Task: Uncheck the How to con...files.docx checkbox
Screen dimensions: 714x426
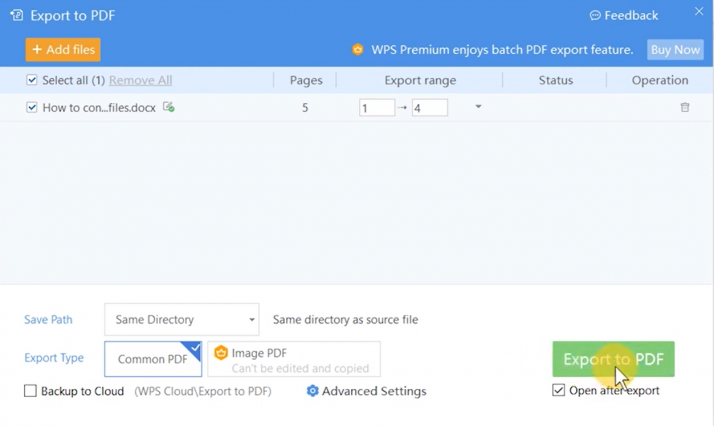Action: tap(31, 107)
